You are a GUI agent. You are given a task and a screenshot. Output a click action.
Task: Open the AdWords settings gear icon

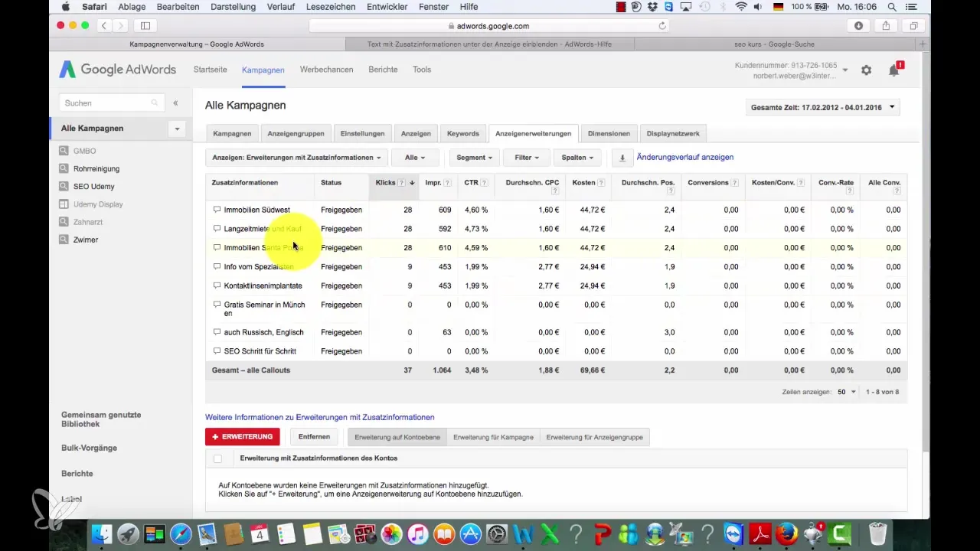point(866,70)
